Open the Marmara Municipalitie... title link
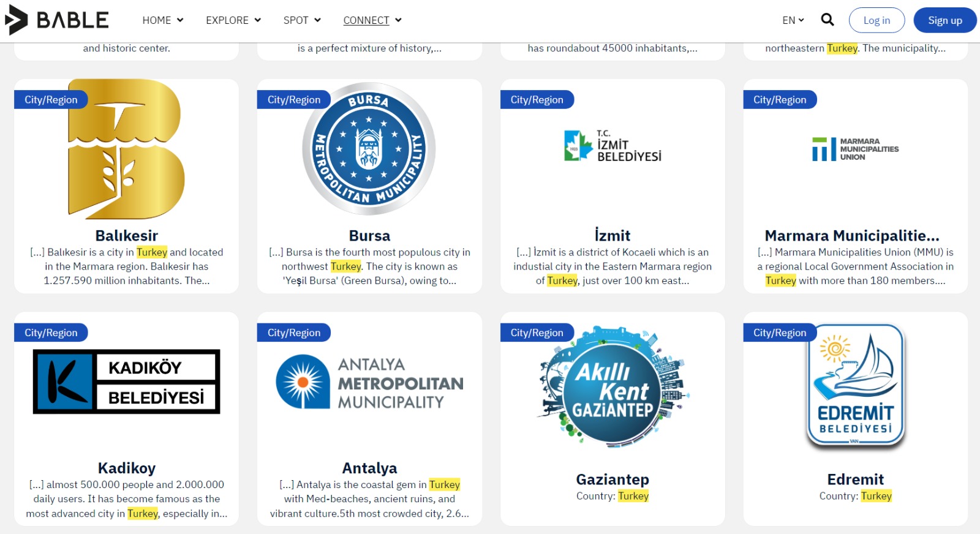This screenshot has width=980, height=534. click(x=852, y=236)
